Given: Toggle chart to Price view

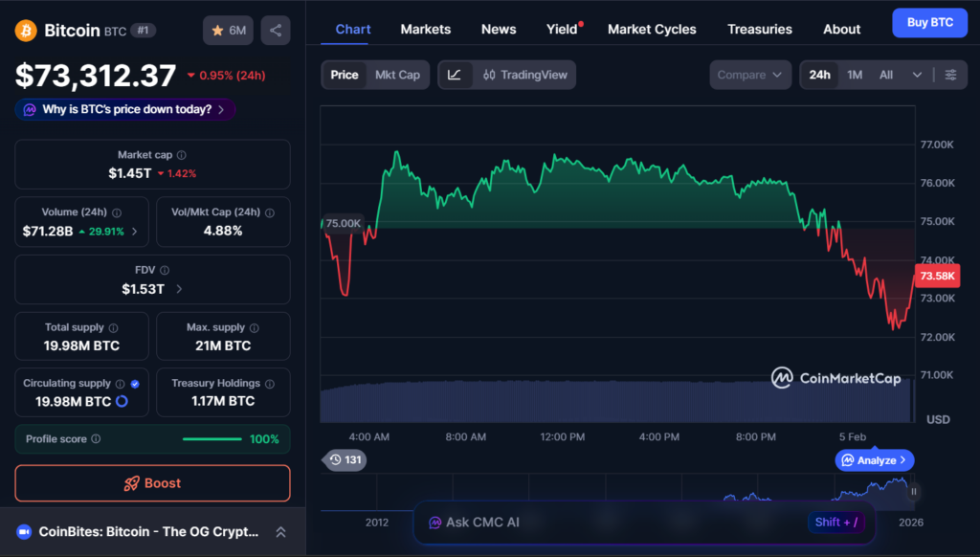Looking at the screenshot, I should pos(345,75).
